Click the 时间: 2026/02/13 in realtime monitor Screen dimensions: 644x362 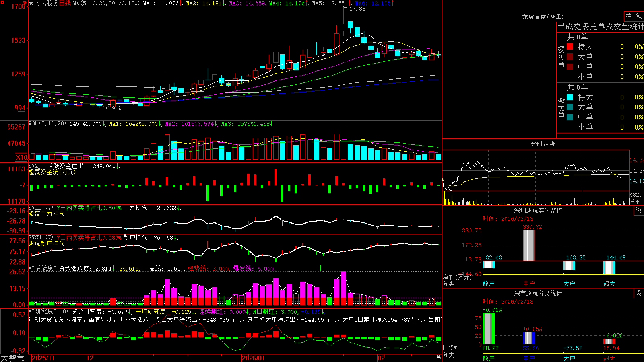coord(508,219)
